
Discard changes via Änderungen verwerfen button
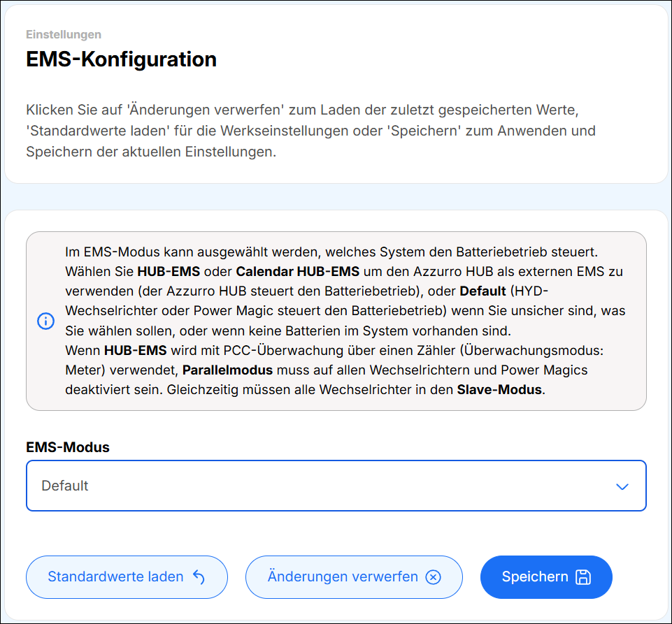pyautogui.click(x=354, y=577)
